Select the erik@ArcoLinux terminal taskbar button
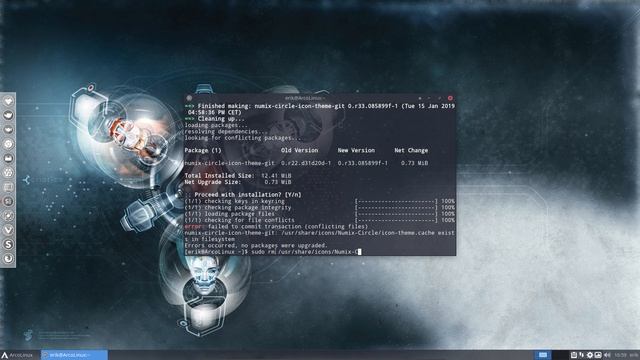This screenshot has width=640, height=360. (x=74, y=355)
